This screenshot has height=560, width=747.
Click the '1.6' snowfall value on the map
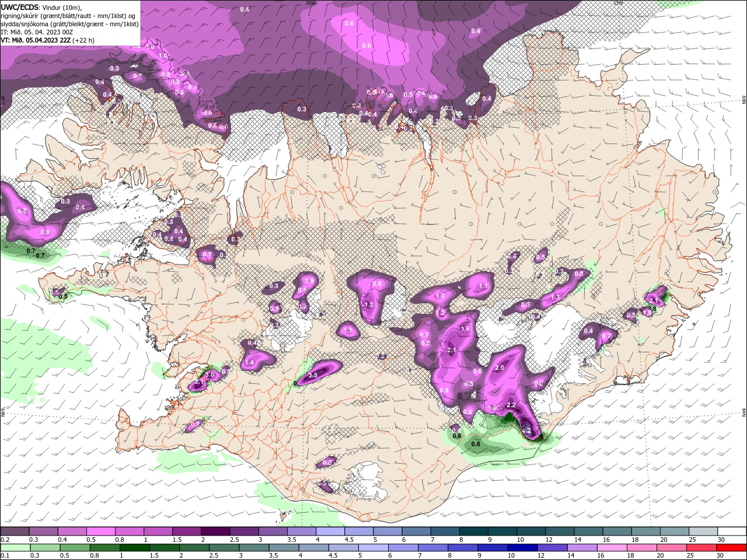(x=465, y=329)
